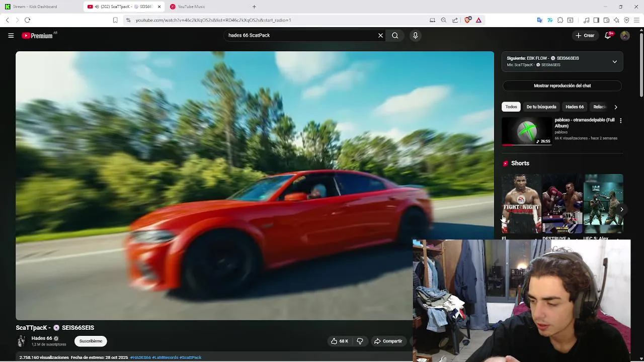644x362 pixels.
Task: Bookmark the page with the bookmark icon
Action: tap(115, 20)
